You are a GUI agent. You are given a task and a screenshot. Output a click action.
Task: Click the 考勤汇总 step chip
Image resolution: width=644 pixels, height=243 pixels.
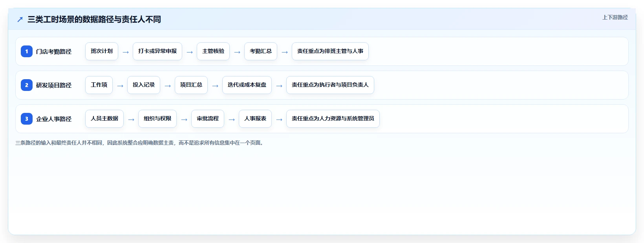click(x=261, y=51)
